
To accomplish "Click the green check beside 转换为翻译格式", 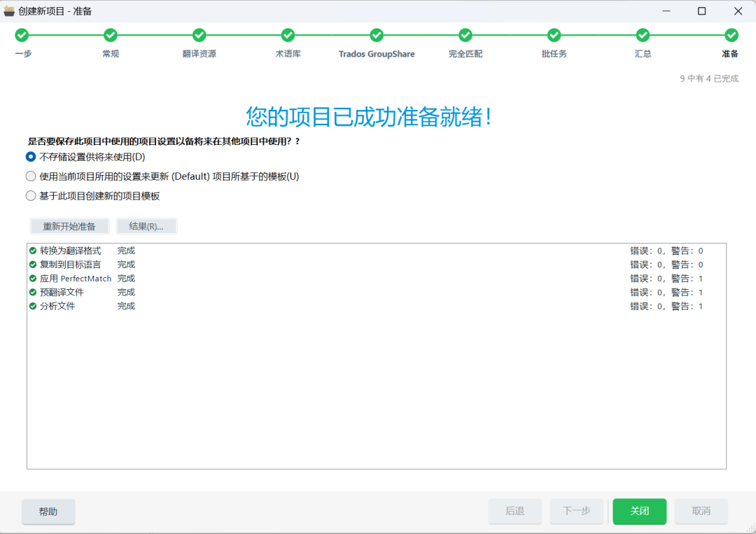I will [32, 250].
